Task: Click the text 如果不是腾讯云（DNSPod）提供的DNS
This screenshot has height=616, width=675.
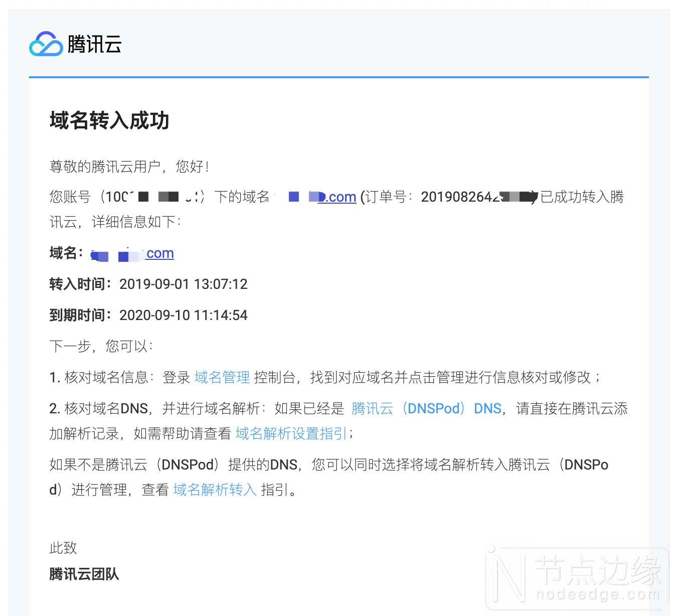Action: click(174, 465)
